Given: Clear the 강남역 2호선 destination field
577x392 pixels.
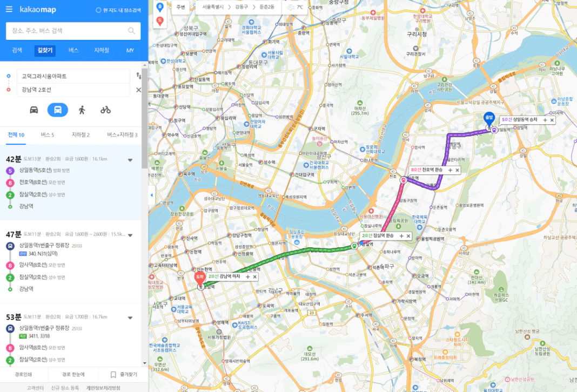Looking at the screenshot, I should 139,90.
